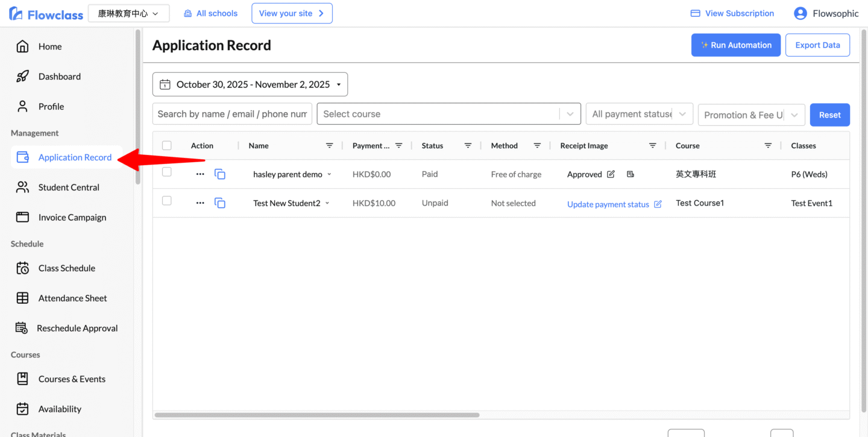Viewport: 868px width, 437px height.
Task: Click the edit icon next to Approved
Action: coord(611,174)
